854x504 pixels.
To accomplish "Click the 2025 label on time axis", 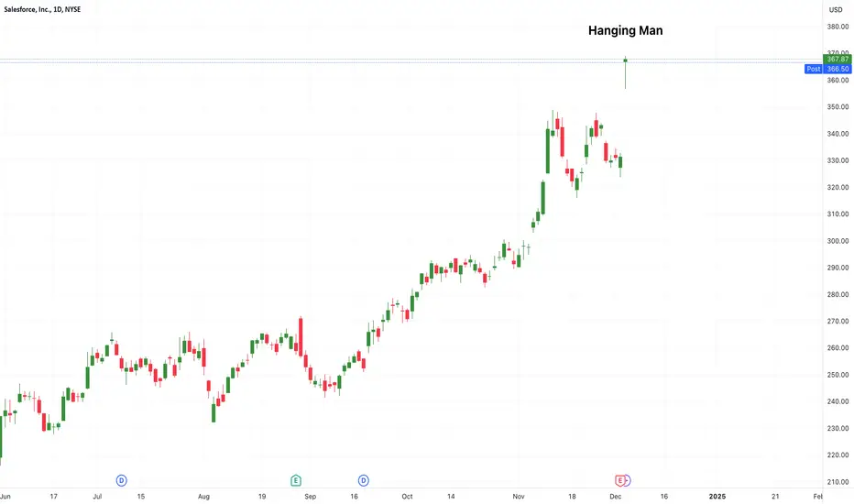I will coord(717,497).
